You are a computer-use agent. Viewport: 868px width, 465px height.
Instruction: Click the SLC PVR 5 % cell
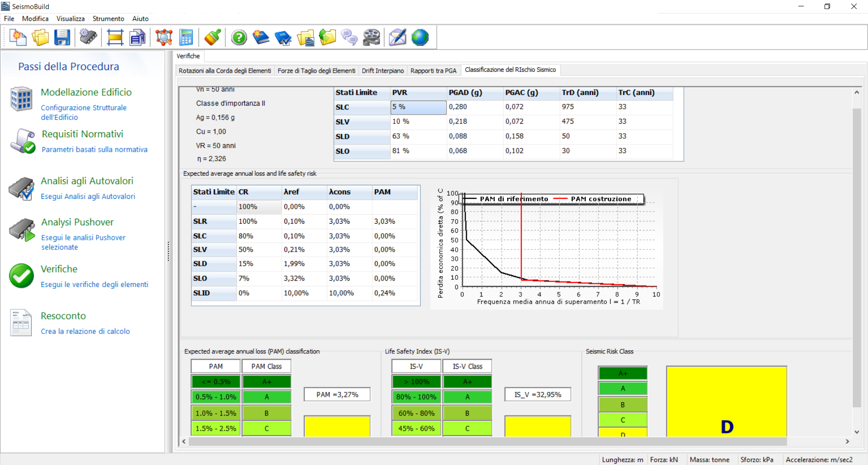tap(418, 107)
